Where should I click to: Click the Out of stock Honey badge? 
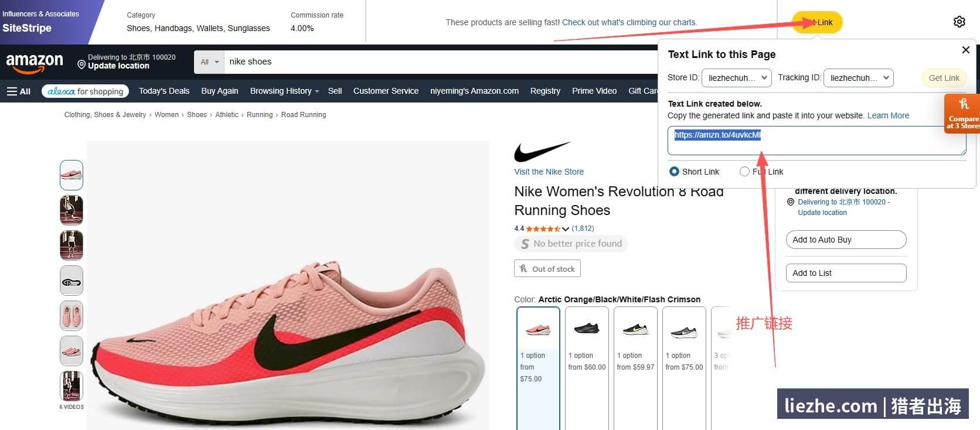click(x=547, y=269)
